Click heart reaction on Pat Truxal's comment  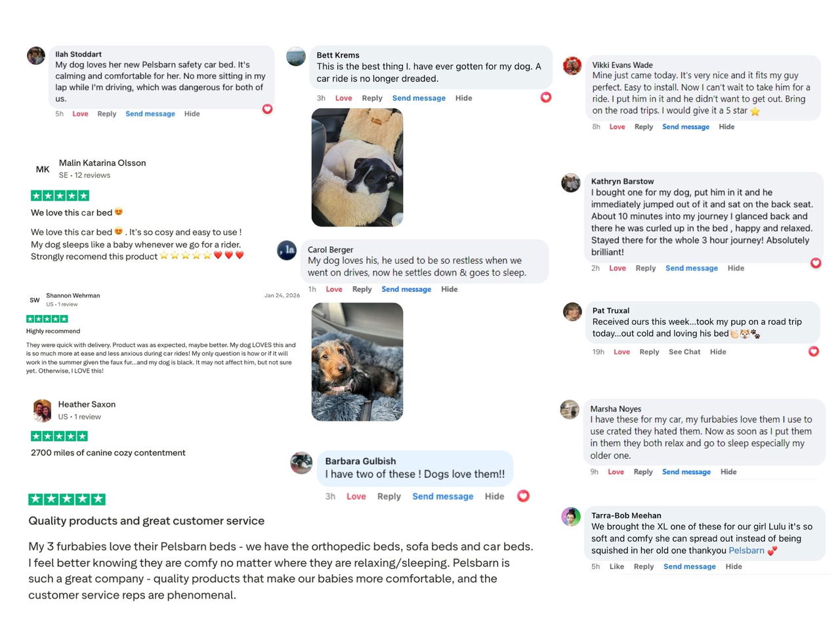(x=814, y=351)
